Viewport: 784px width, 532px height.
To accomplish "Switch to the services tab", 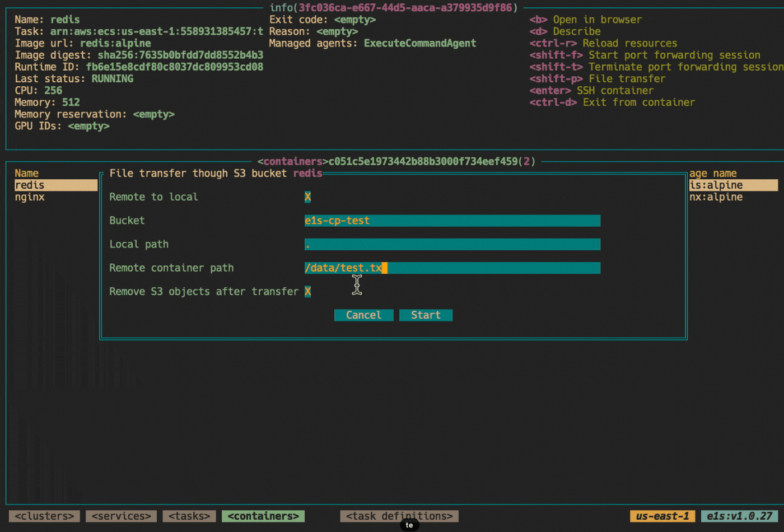I will pos(121,516).
